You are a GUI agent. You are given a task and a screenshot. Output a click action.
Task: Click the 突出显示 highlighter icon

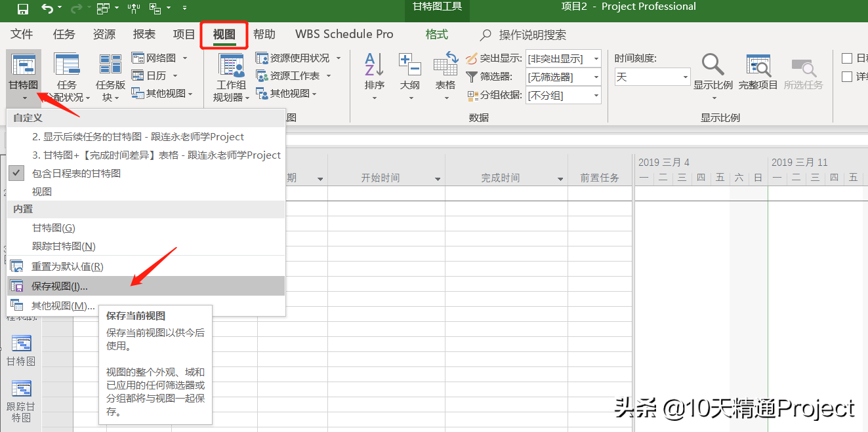coord(472,58)
